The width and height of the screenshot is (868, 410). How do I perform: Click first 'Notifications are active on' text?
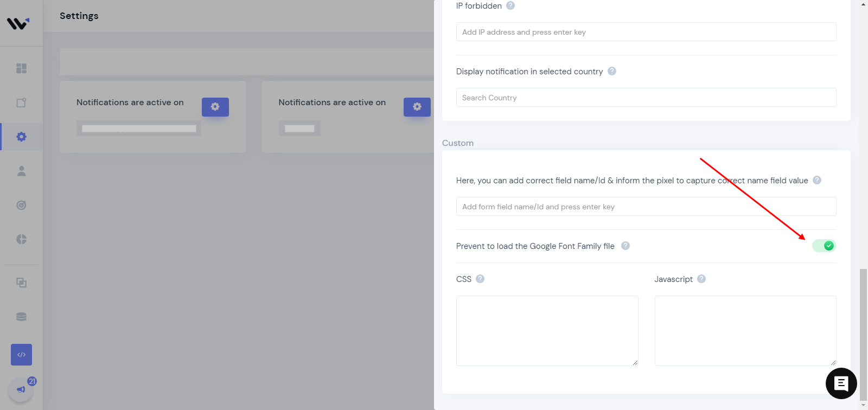pyautogui.click(x=130, y=102)
